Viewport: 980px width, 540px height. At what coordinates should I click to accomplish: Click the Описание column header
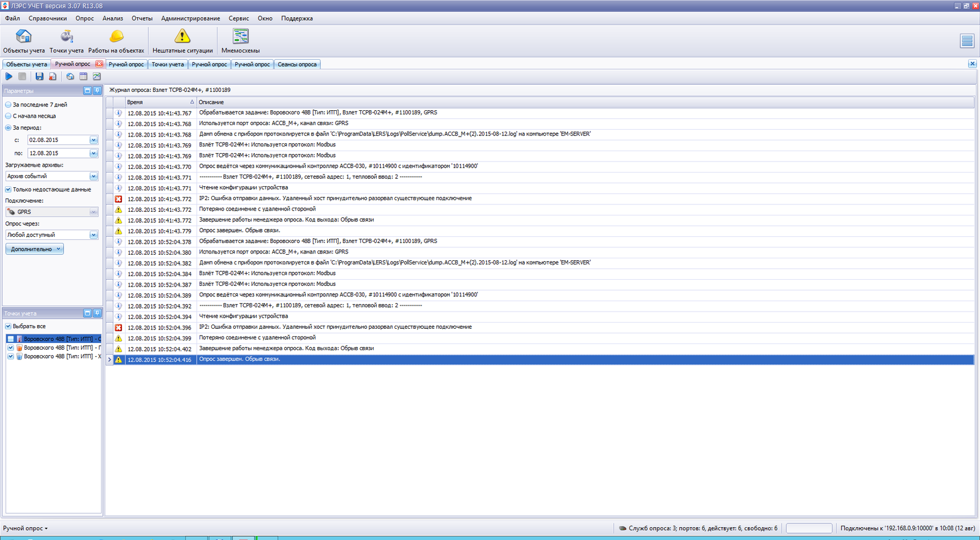585,102
